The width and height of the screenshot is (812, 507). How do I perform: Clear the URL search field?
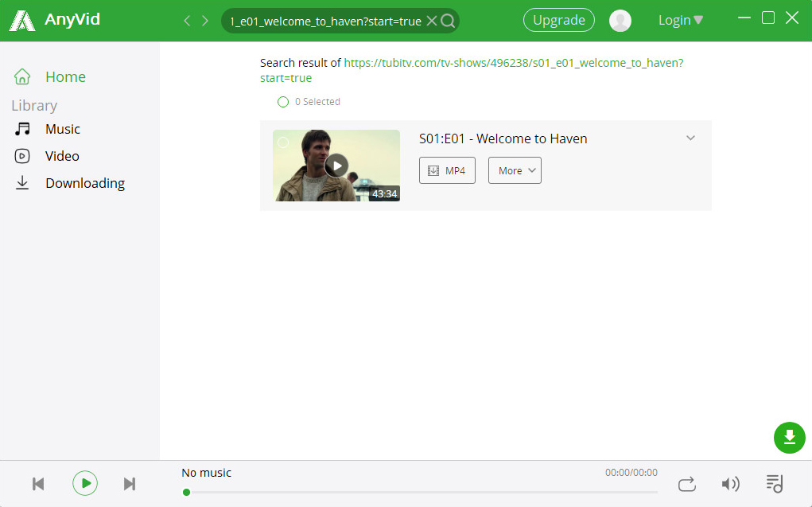[432, 21]
